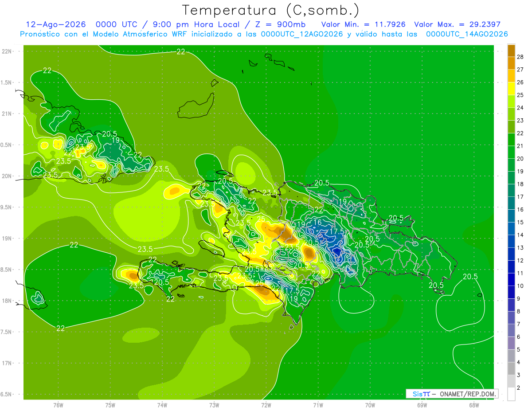Click the legend value "28"

[521, 57]
